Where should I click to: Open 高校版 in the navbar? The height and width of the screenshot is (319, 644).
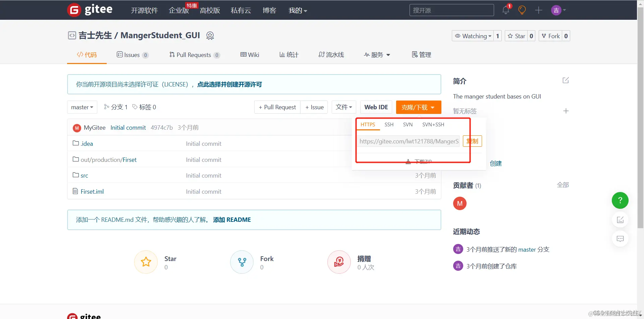(210, 10)
